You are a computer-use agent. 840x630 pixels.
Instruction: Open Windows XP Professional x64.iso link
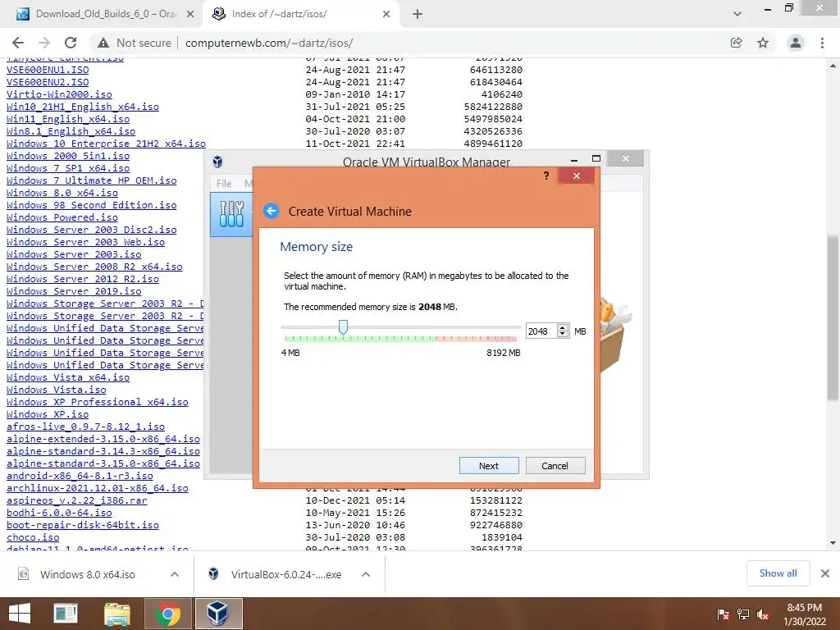[x=98, y=402]
